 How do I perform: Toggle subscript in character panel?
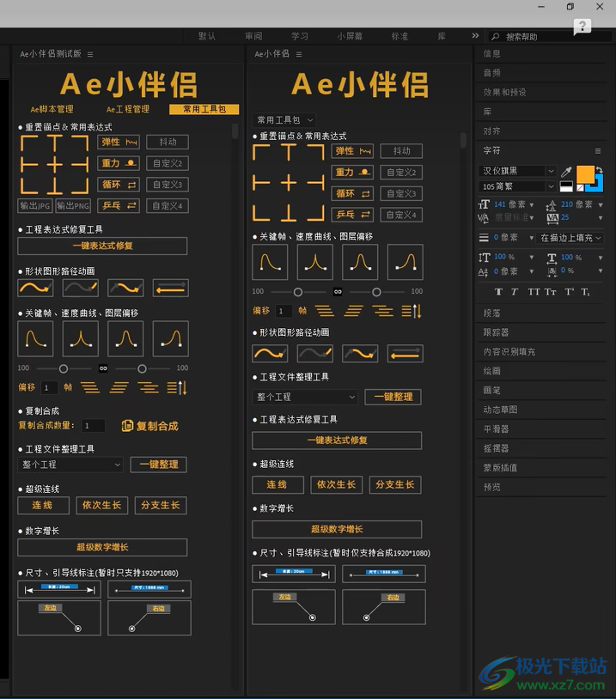[x=585, y=292]
